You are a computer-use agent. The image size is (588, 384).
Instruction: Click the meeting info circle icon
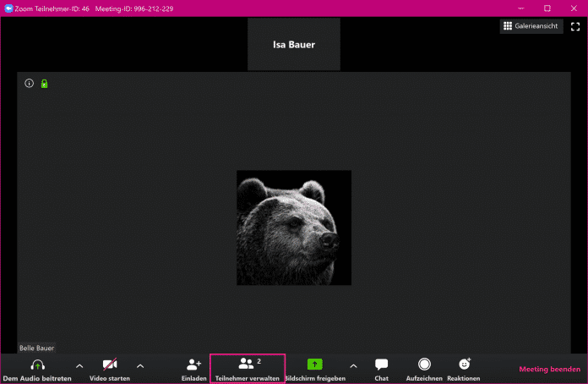[x=29, y=83]
